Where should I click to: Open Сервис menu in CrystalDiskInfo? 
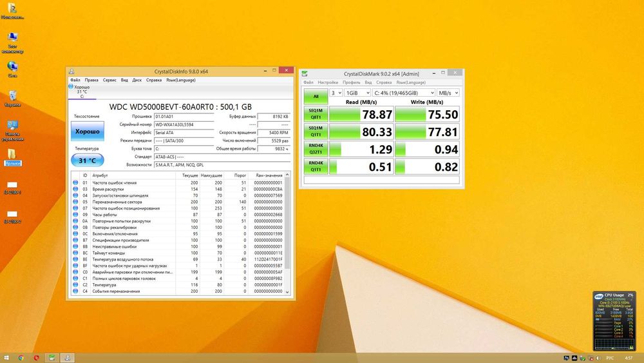pyautogui.click(x=109, y=80)
